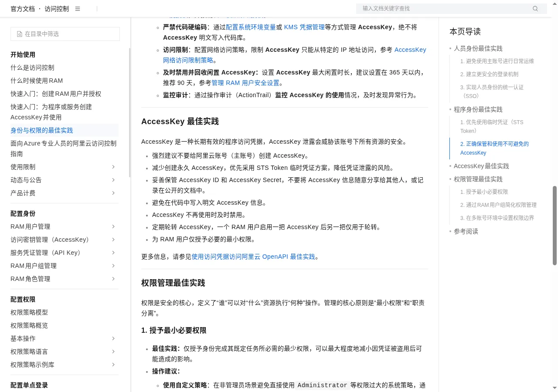558x392 pixels.
Task: Jump to 人员身份最佳实践 in 本页导读
Action: [x=478, y=48]
